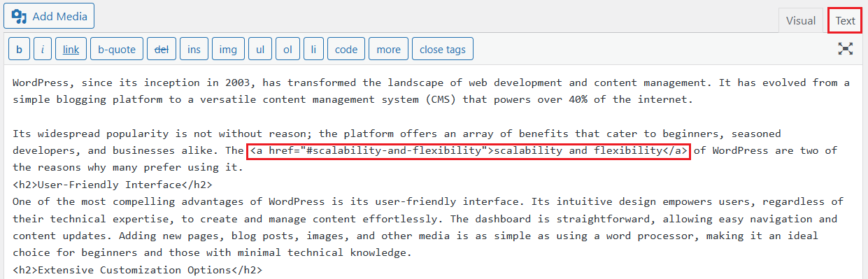Viewport: 868px width, 279px height.
Task: Mark deleted text with del button
Action: coord(162,50)
